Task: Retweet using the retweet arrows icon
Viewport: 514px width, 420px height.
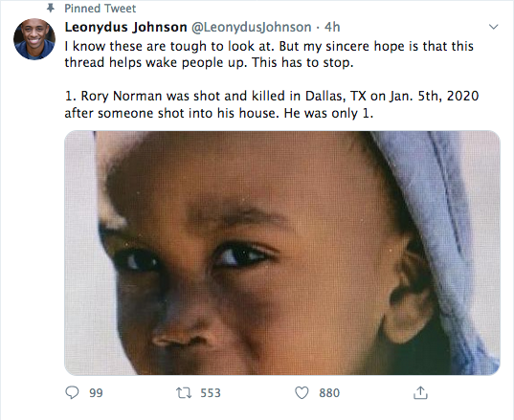Action: [x=184, y=392]
